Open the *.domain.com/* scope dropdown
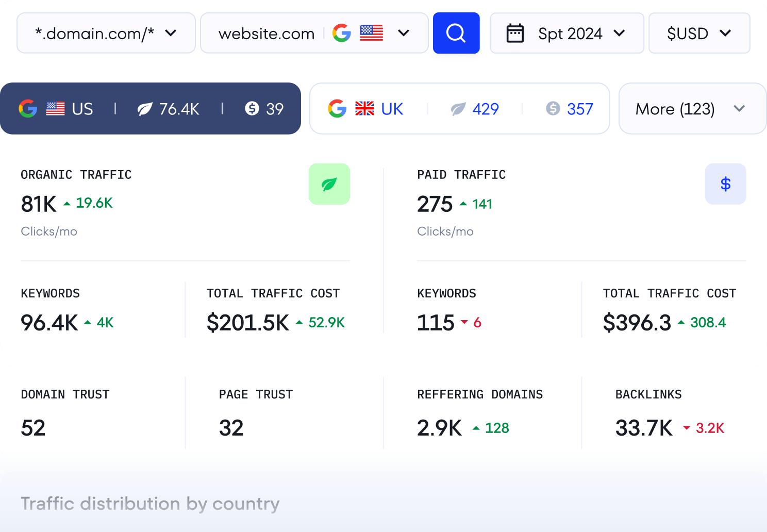 click(x=106, y=33)
